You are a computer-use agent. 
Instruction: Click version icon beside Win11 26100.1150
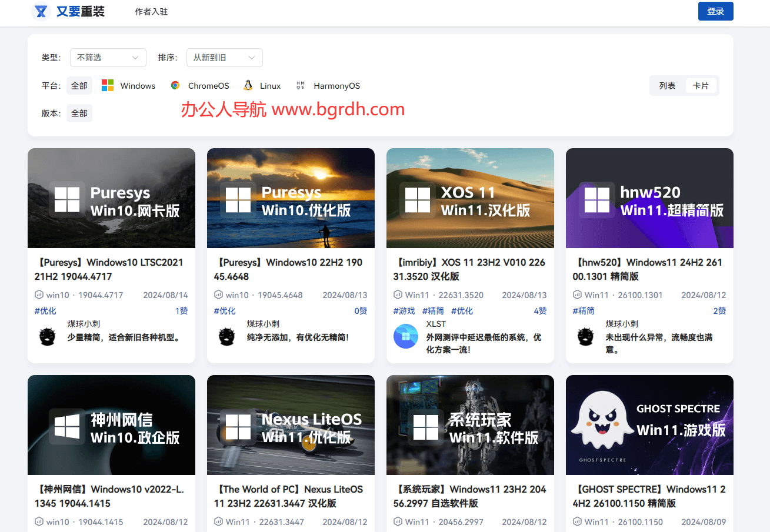click(577, 522)
